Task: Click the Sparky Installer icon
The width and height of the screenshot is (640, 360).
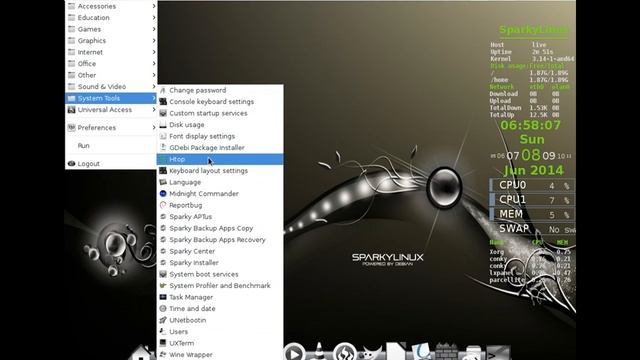Action: point(163,262)
